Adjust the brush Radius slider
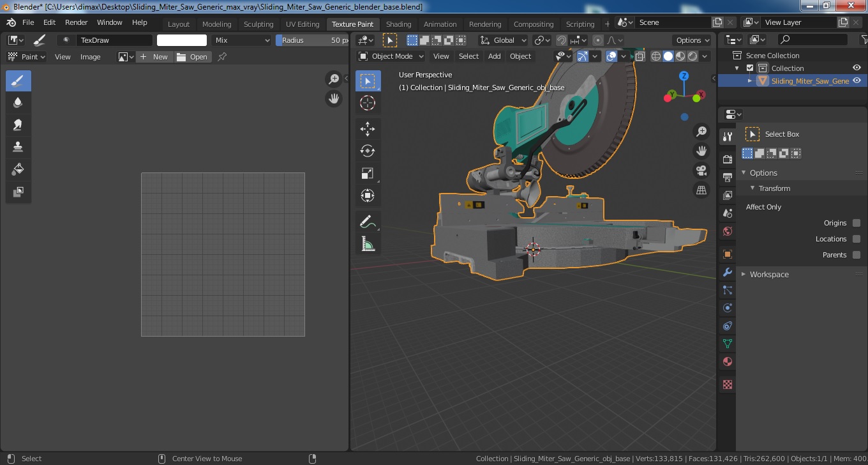The width and height of the screenshot is (868, 465). coord(312,40)
